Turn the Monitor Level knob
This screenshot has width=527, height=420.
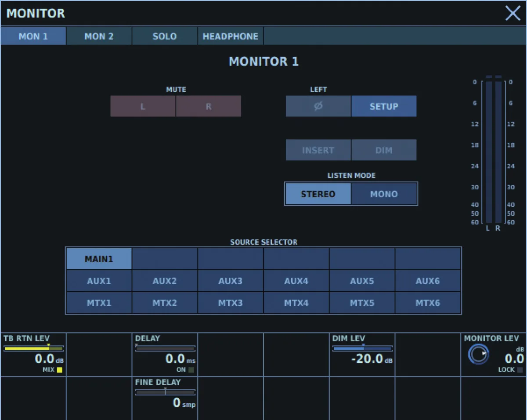click(479, 355)
